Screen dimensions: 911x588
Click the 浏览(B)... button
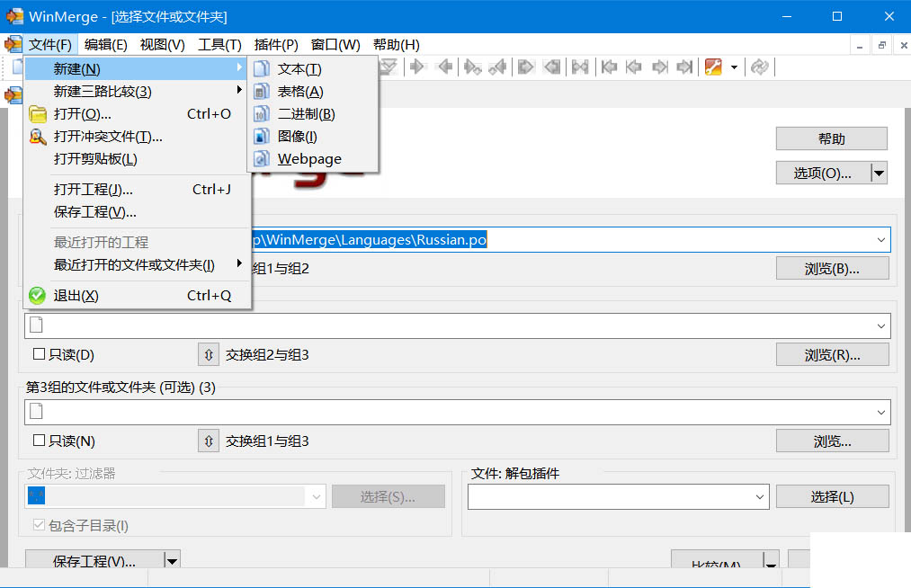(832, 269)
